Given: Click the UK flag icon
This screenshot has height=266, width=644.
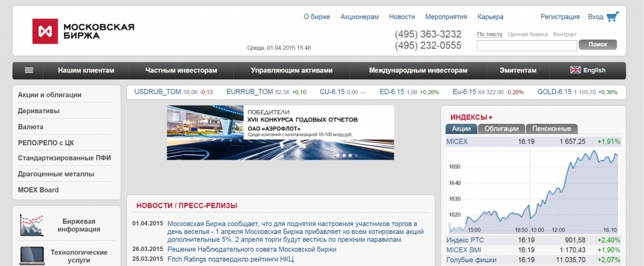Looking at the screenshot, I should click(575, 70).
